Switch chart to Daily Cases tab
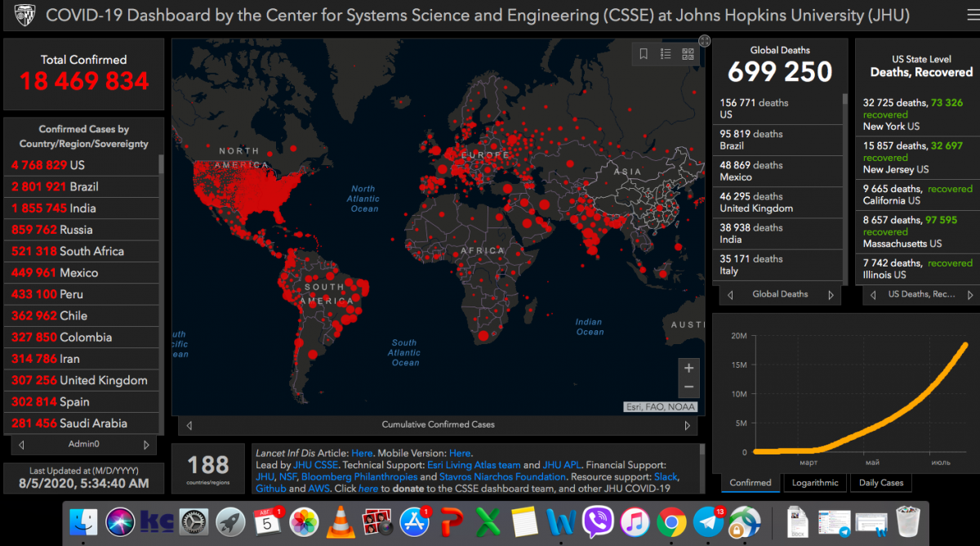 coord(881,483)
